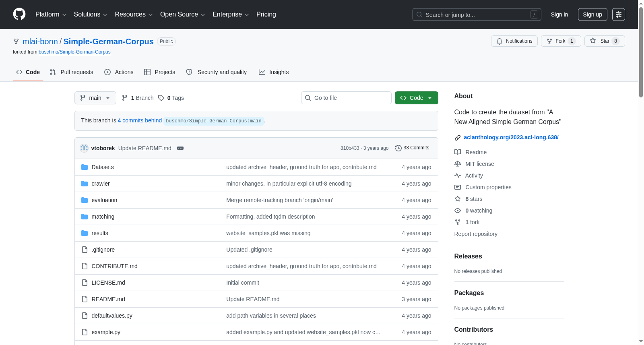Click the link chain icon beside aclanthology URL
The height and width of the screenshot is (345, 644).
[458, 138]
